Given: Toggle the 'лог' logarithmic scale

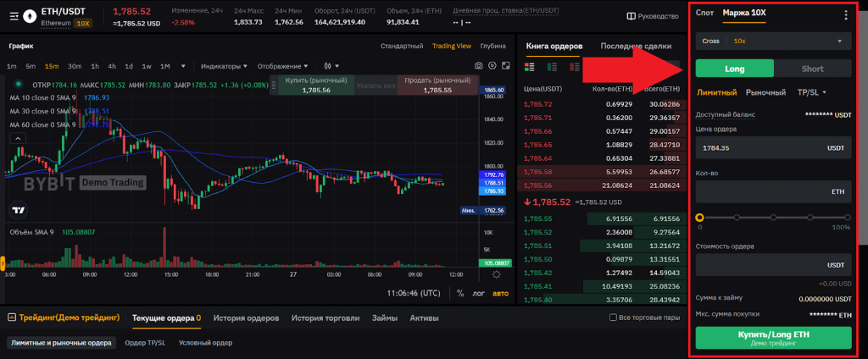Looking at the screenshot, I should click(479, 293).
